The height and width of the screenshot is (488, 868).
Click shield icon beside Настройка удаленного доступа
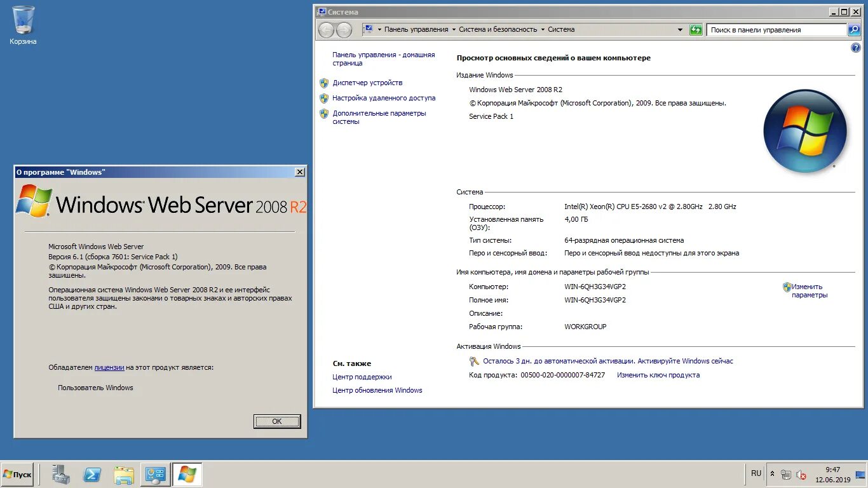click(324, 98)
